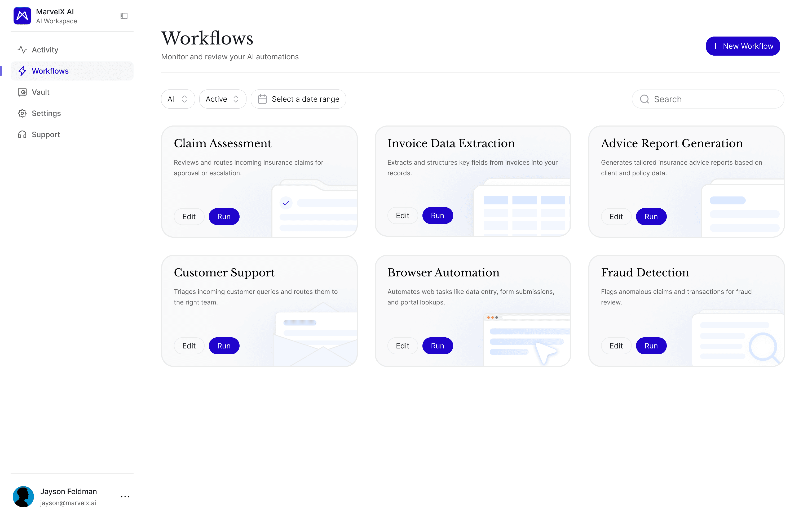Viewport: 812px width, 520px height.
Task: Open the Support headphones icon
Action: pos(22,135)
